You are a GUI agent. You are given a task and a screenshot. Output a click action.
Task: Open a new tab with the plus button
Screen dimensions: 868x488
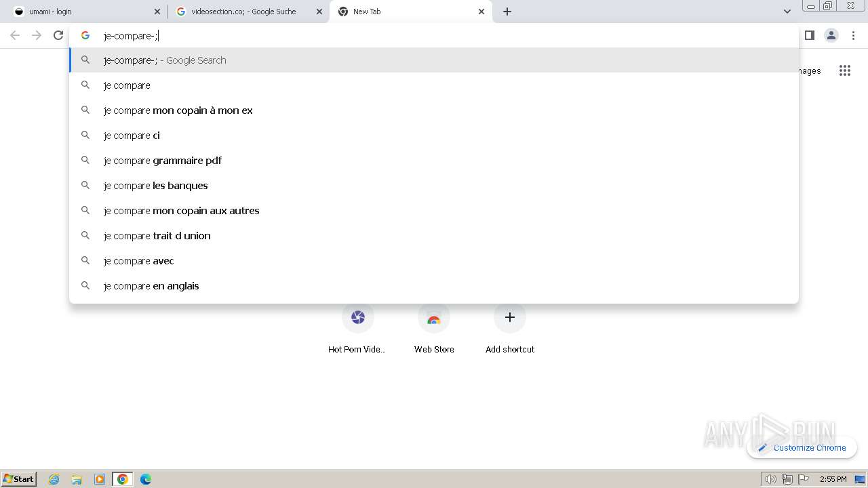click(507, 12)
